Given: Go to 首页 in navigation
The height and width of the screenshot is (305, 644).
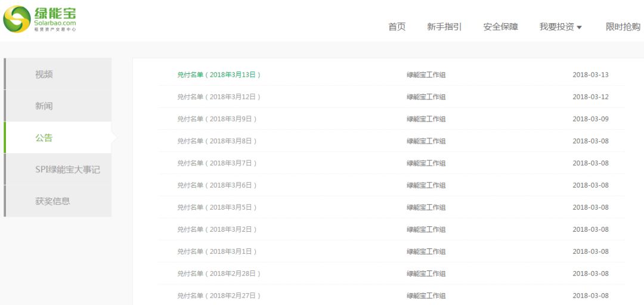Looking at the screenshot, I should pyautogui.click(x=397, y=27).
